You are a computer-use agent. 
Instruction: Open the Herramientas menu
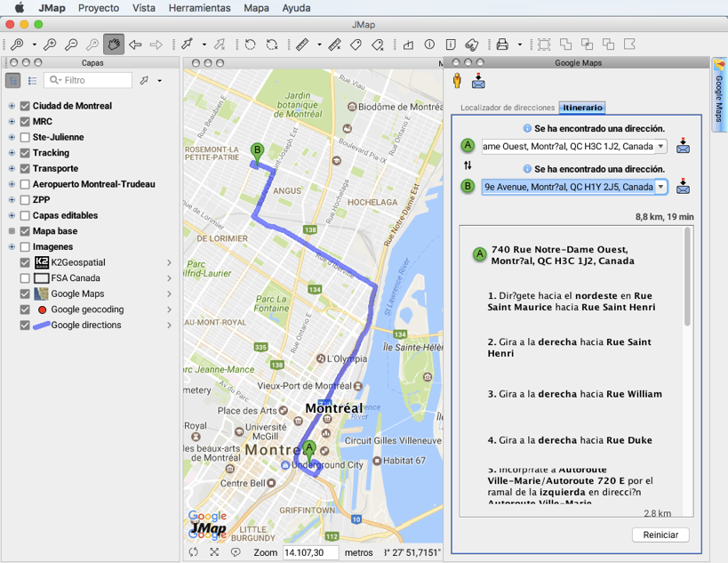tap(199, 8)
